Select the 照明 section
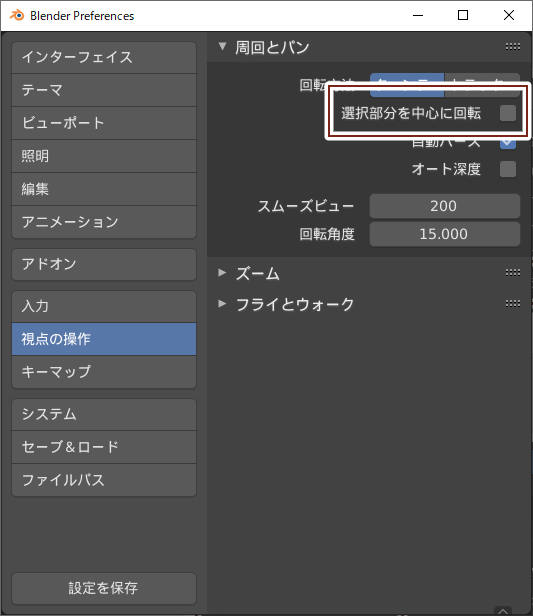 [104, 156]
